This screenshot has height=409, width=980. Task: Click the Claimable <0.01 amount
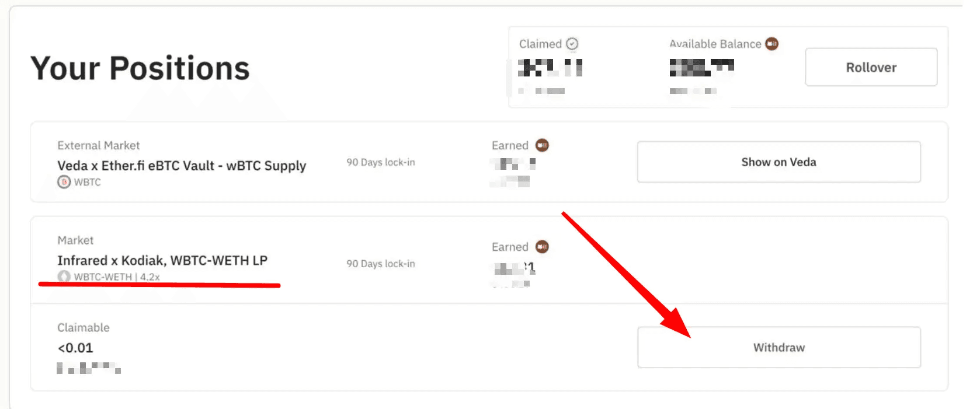coord(75,348)
